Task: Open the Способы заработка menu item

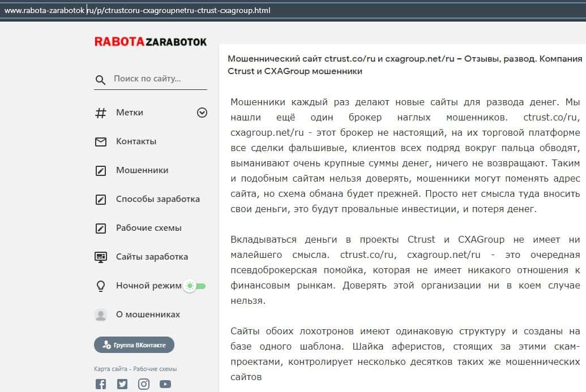Action: [x=158, y=199]
